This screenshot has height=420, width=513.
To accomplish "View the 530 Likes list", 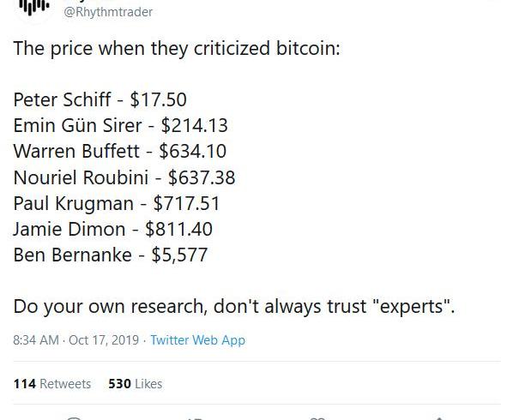I will coord(136,384).
